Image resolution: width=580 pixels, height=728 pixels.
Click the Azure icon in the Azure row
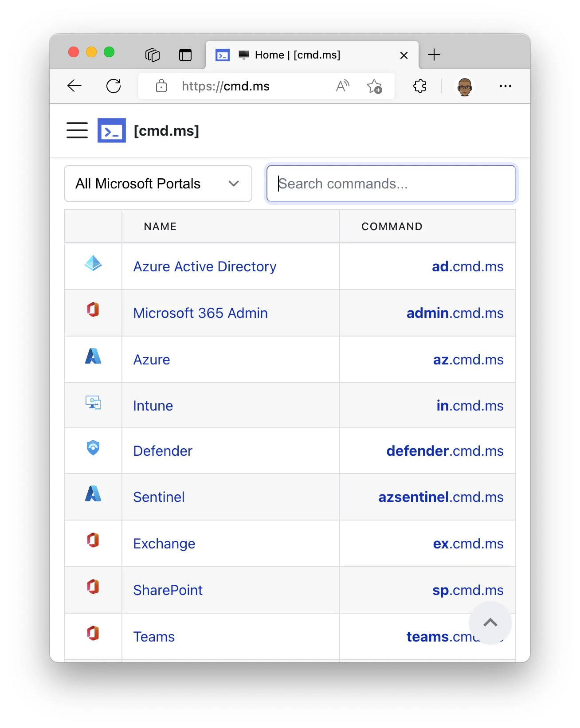[93, 356]
